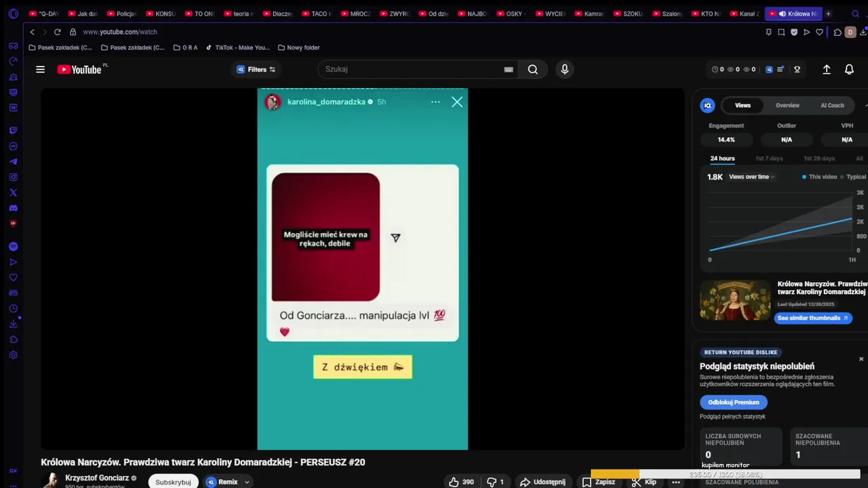Screen dimensions: 868x488
Task: Select the 1st 28 days range tab
Action: coord(819,159)
